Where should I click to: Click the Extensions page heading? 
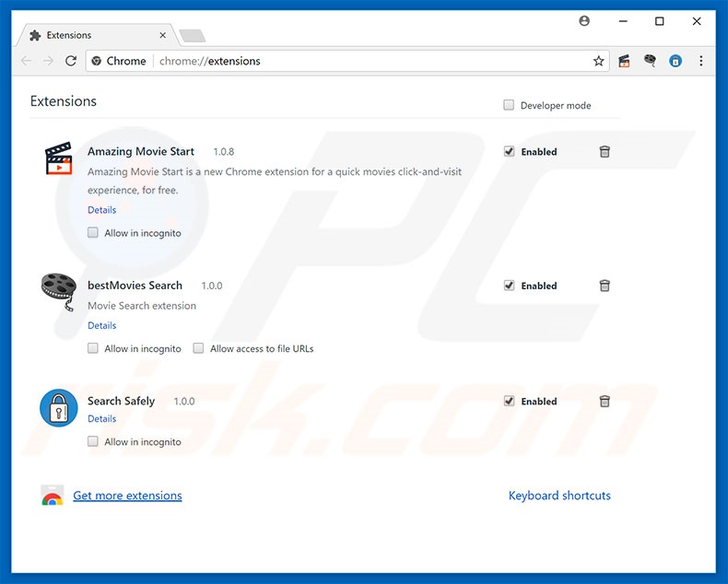[64, 101]
